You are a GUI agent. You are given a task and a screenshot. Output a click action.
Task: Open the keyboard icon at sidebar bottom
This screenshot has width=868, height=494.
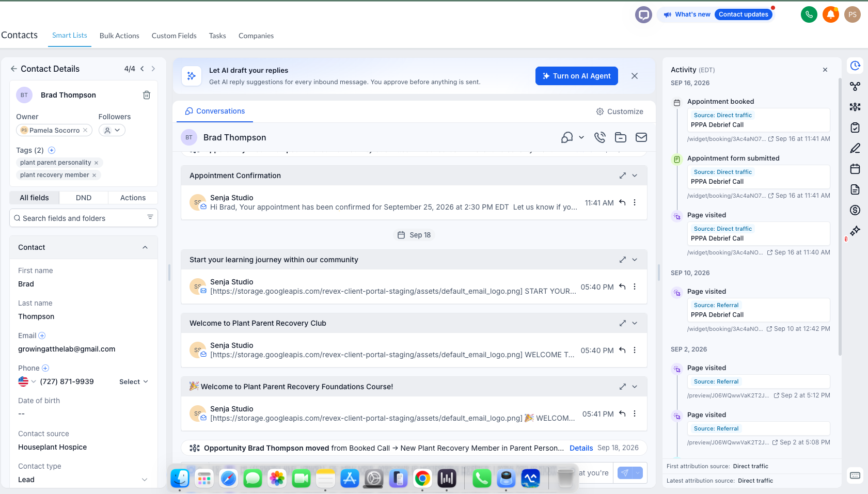click(x=855, y=475)
